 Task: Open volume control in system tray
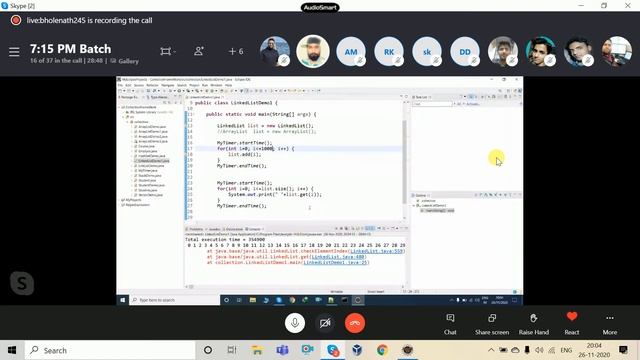pyautogui.click(x=539, y=350)
